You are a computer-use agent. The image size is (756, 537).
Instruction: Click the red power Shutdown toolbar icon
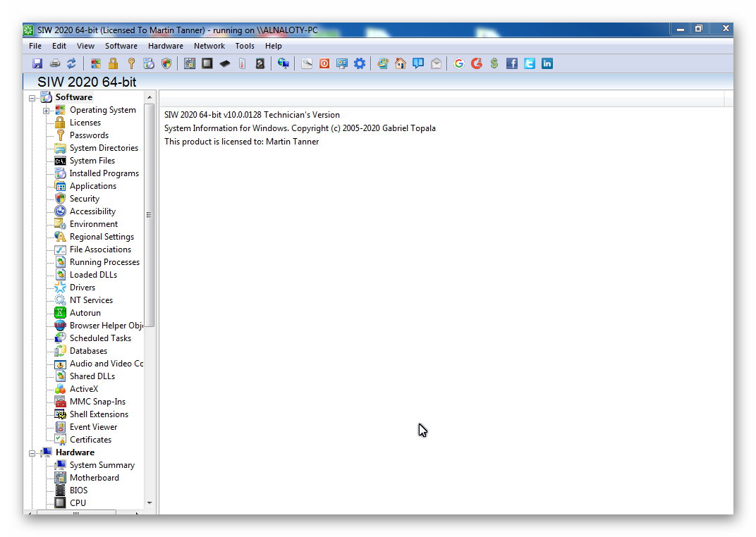[324, 63]
